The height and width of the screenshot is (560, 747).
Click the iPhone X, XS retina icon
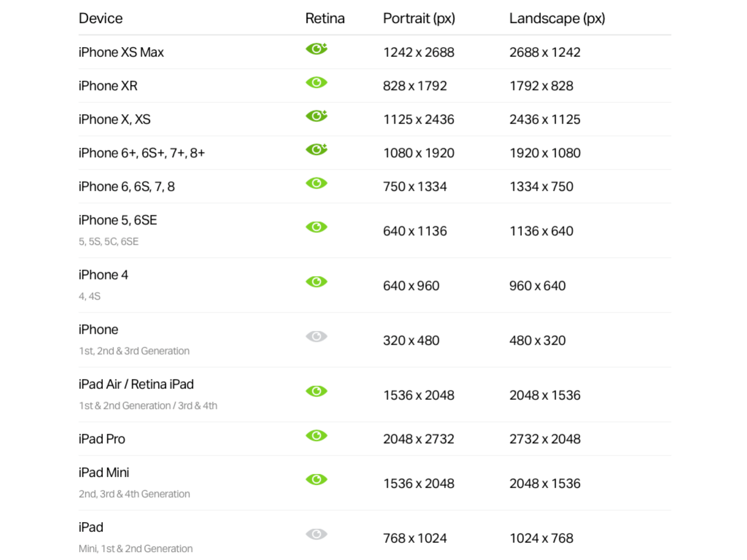click(316, 116)
